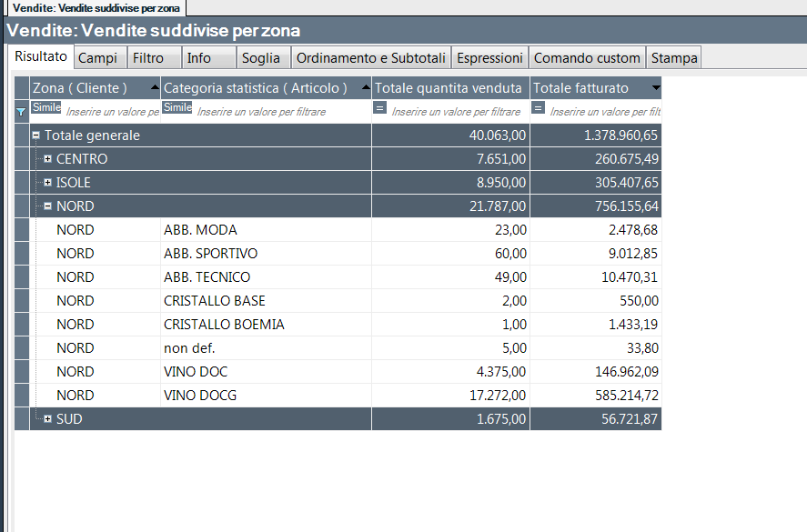This screenshot has width=807, height=532.
Task: Collapse the Totale generale group
Action: point(36,136)
